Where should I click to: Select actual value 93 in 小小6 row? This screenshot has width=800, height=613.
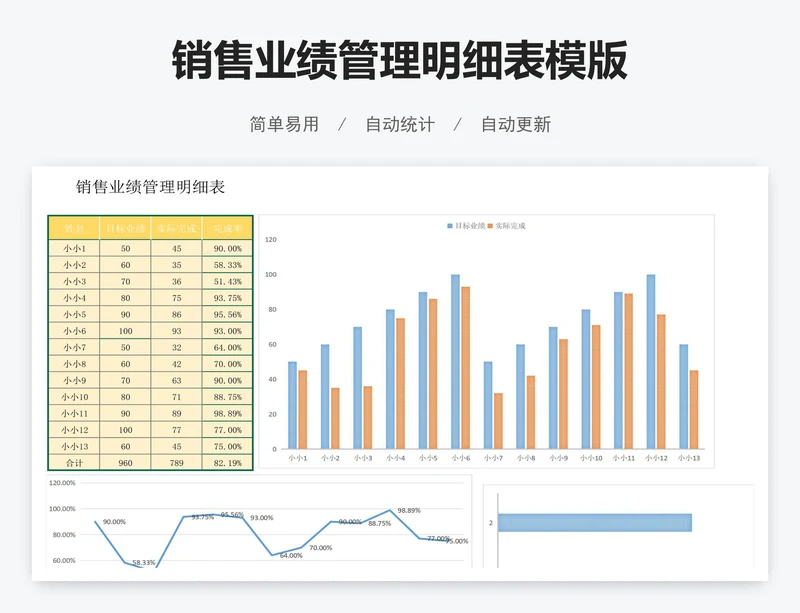click(x=177, y=331)
